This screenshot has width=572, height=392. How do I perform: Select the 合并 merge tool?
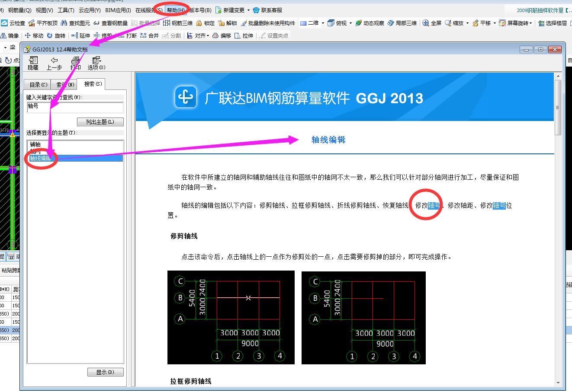coord(149,35)
